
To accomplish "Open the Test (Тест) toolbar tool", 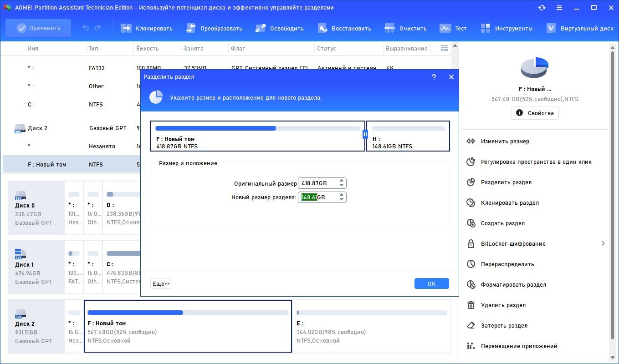I will (445, 28).
